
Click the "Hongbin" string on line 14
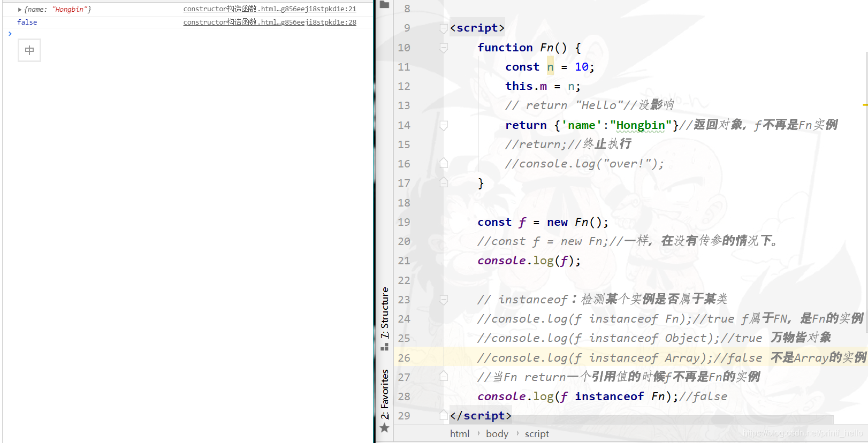[x=641, y=125]
